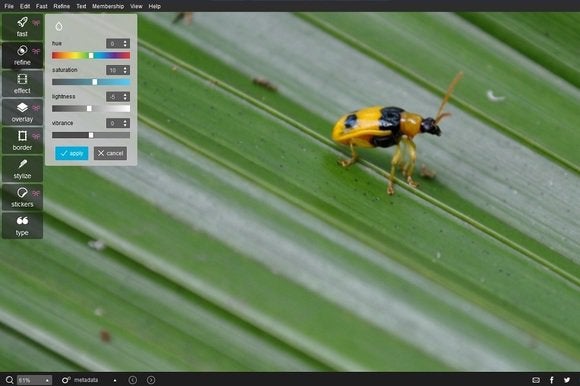Image resolution: width=580 pixels, height=386 pixels.
Task: Click the vibrance slider
Action: tap(91, 135)
